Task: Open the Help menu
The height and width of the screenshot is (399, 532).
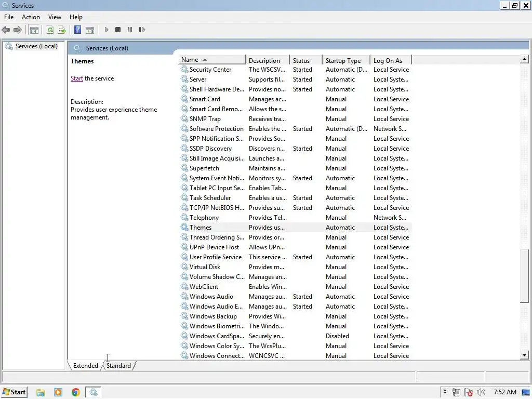Action: click(x=76, y=17)
